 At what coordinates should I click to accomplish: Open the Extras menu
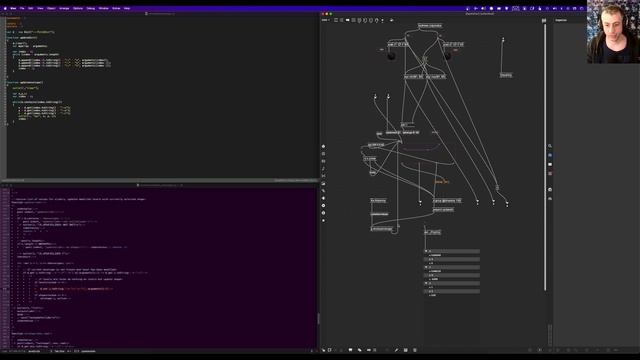tap(116, 8)
